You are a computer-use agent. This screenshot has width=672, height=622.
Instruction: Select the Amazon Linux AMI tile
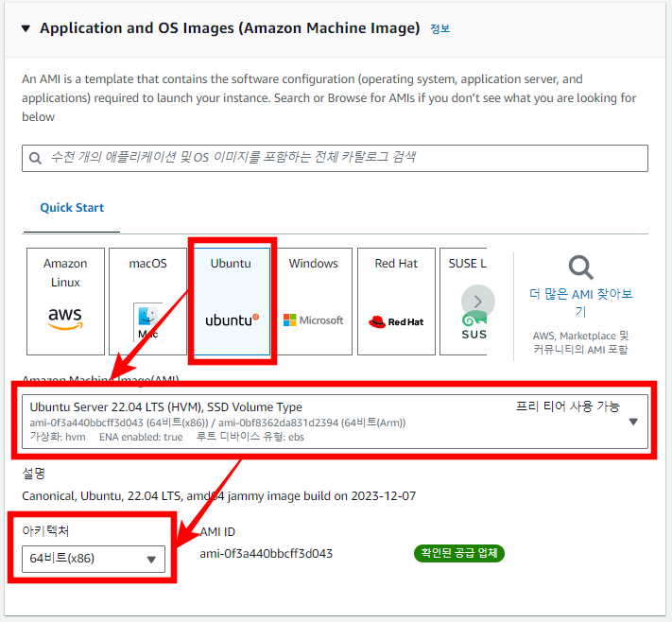pyautogui.click(x=65, y=302)
